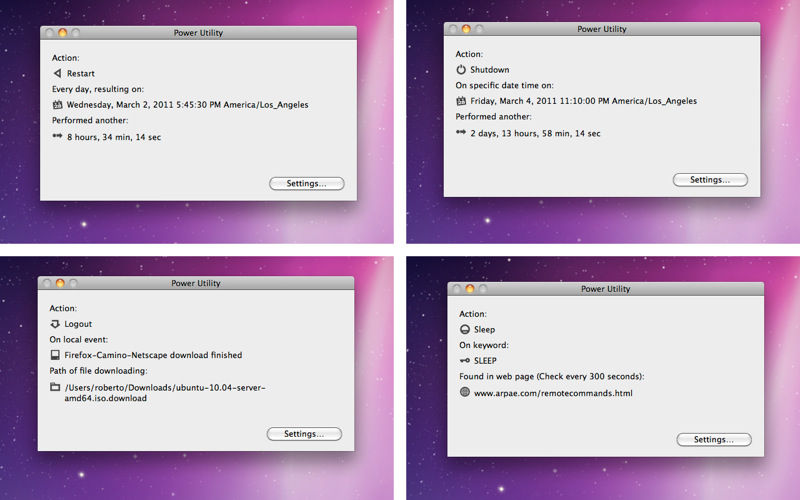
Task: Minimize the Sleep window with the orange button
Action: [469, 289]
